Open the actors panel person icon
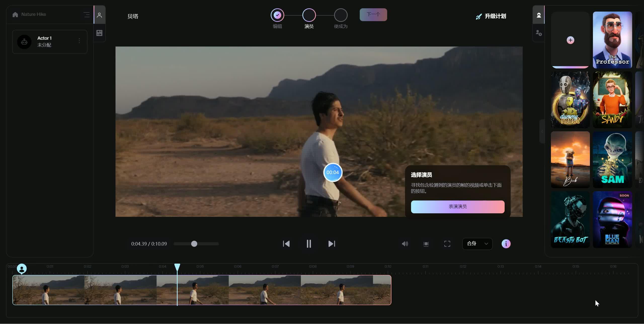This screenshot has height=324, width=644. tap(99, 15)
